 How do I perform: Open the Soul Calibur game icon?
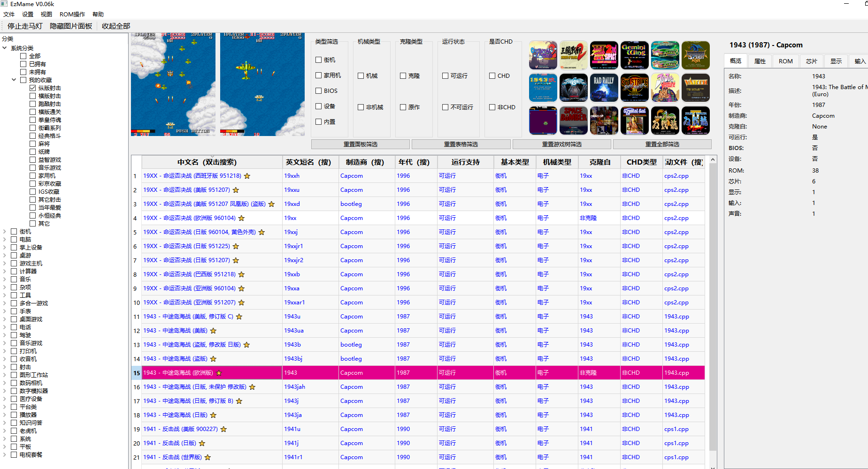(x=574, y=88)
